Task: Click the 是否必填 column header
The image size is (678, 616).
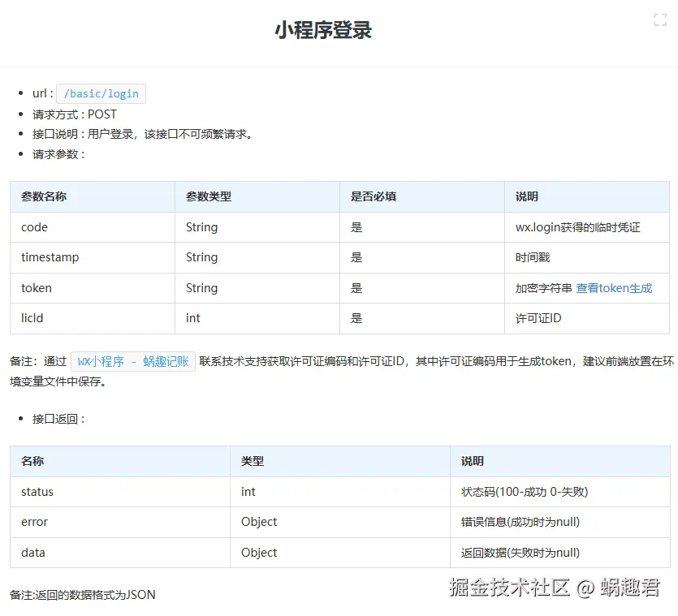Action: (422, 196)
